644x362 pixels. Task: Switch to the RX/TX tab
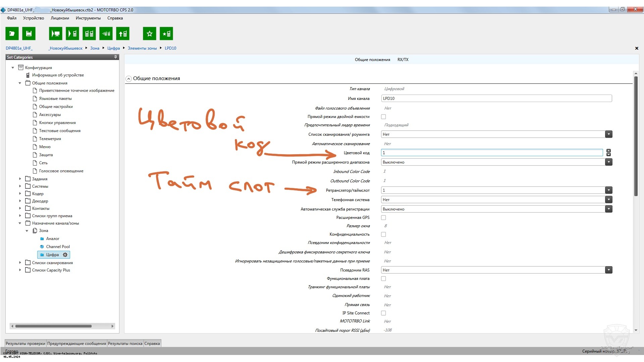pos(404,58)
